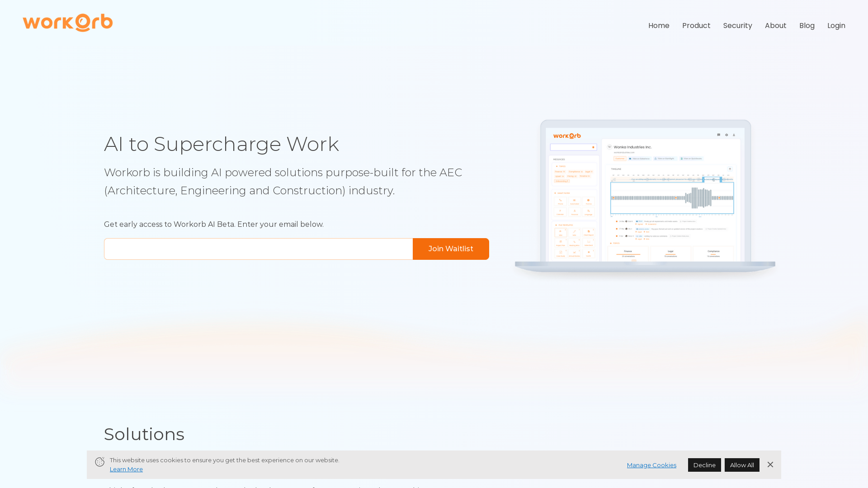Click the Solutions heading
The height and width of the screenshot is (488, 868).
(144, 434)
